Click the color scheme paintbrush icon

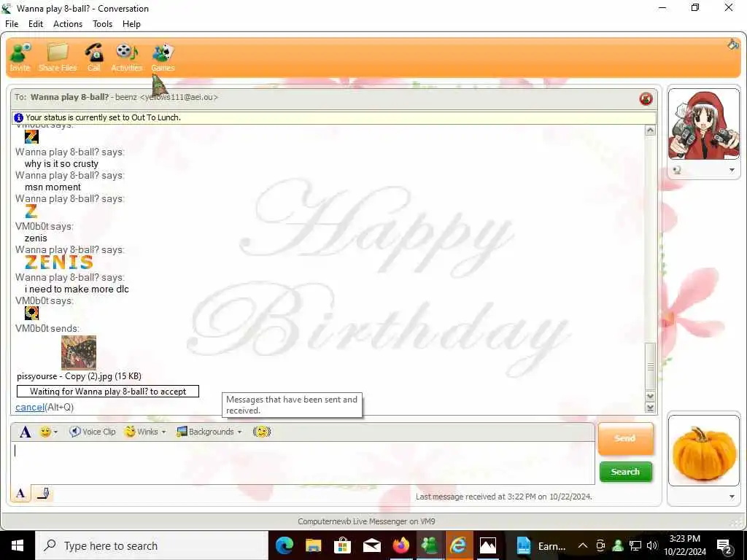[x=733, y=44]
